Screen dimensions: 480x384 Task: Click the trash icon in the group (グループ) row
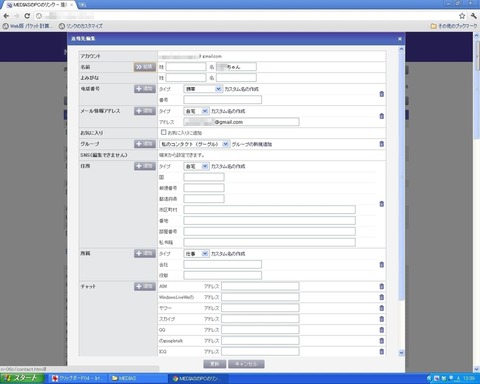[x=382, y=144]
